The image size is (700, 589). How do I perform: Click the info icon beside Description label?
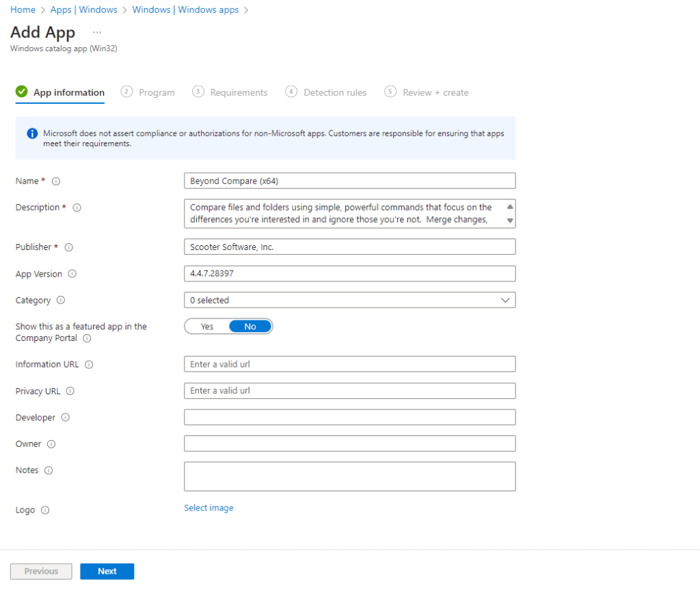click(77, 208)
